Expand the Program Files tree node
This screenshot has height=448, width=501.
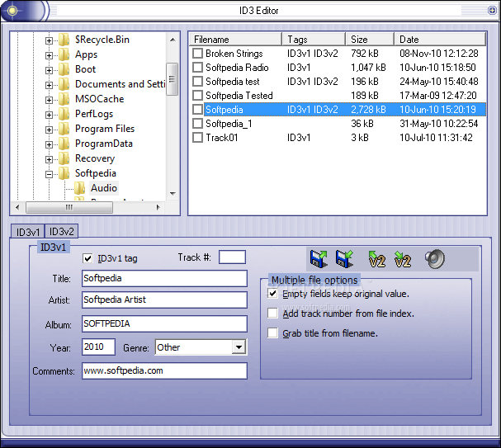coord(49,130)
